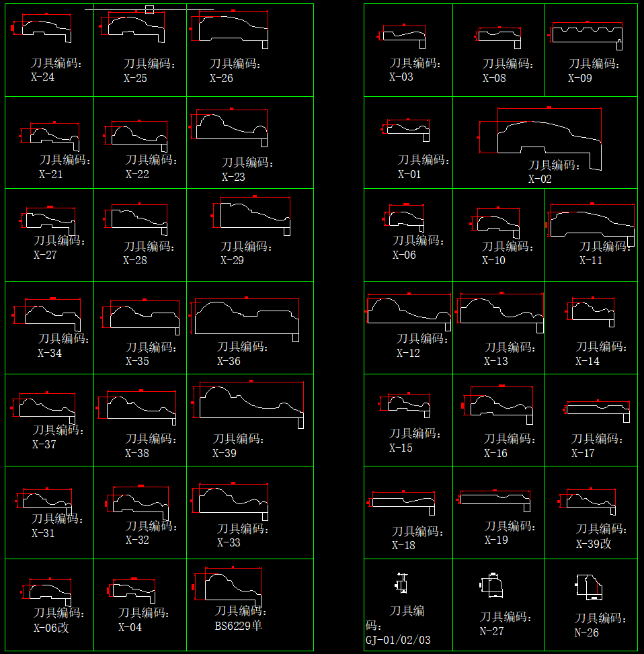Click the text label X-26
644x654 pixels.
pos(221,79)
